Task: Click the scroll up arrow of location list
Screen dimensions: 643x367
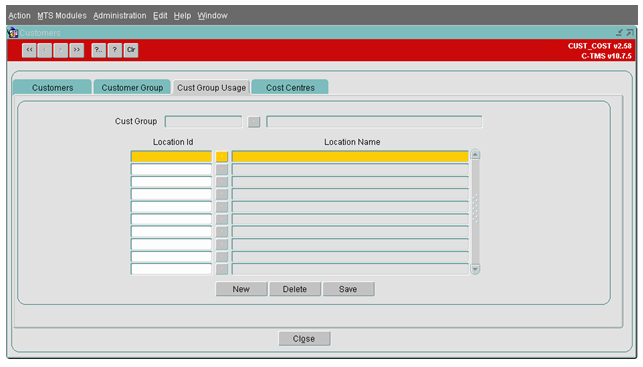Action: point(475,155)
